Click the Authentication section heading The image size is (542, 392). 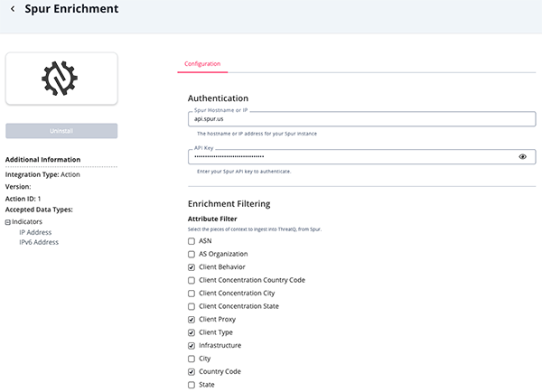(x=218, y=98)
